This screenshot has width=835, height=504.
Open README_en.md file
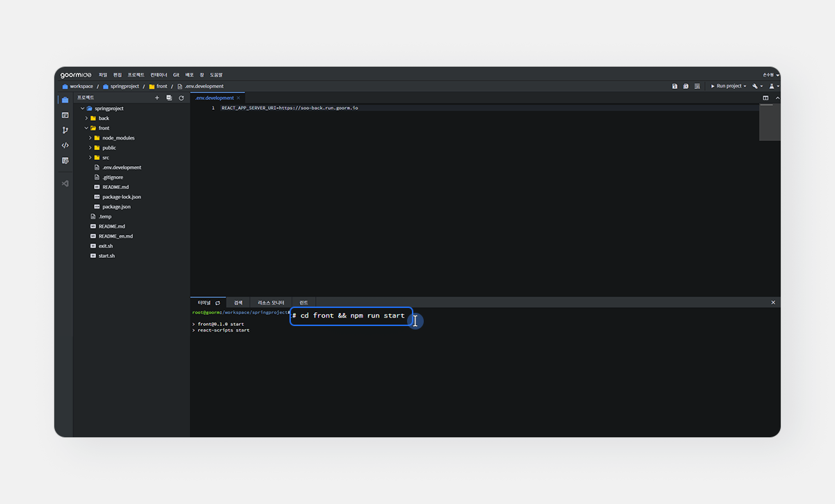click(116, 236)
